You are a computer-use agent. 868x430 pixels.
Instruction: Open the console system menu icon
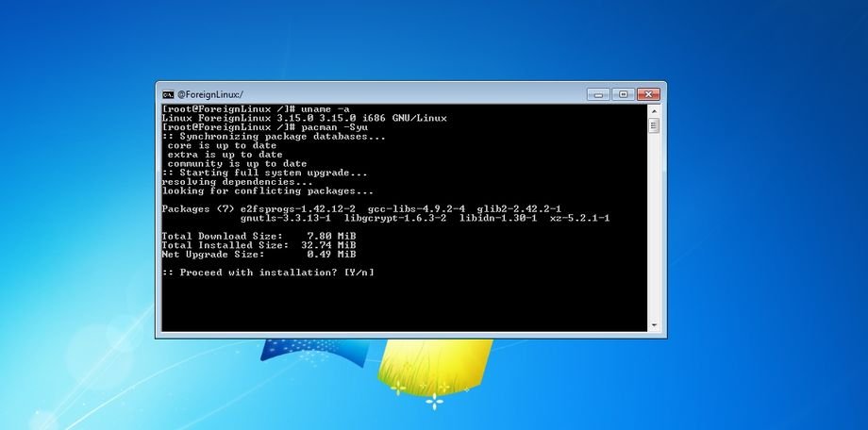point(168,94)
